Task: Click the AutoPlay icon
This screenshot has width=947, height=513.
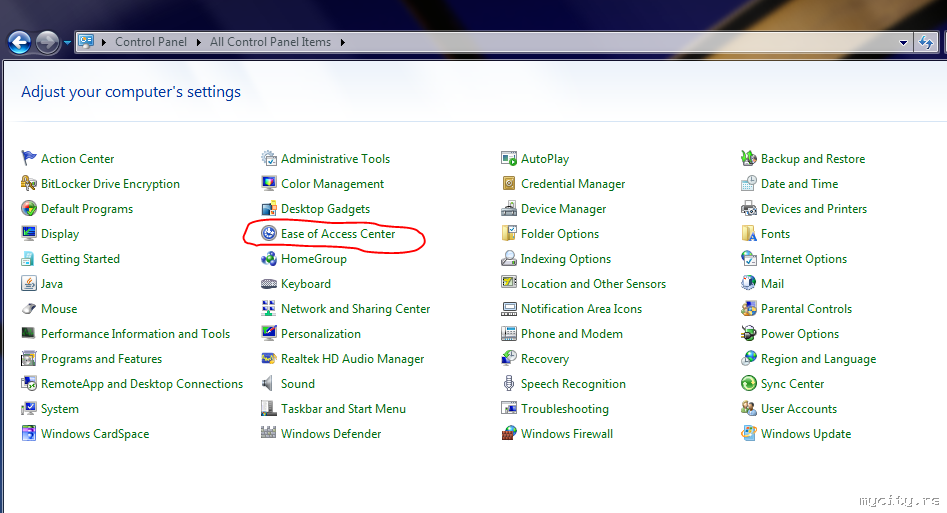Action: [x=509, y=158]
